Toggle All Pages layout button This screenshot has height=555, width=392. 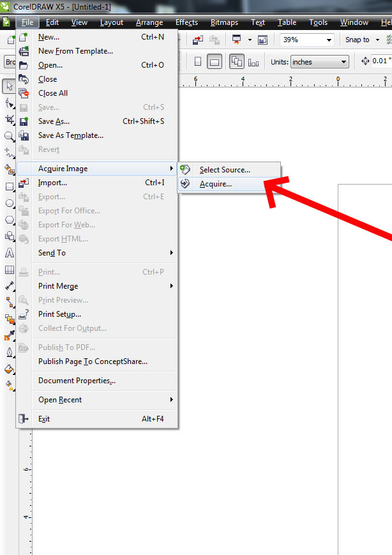click(237, 62)
